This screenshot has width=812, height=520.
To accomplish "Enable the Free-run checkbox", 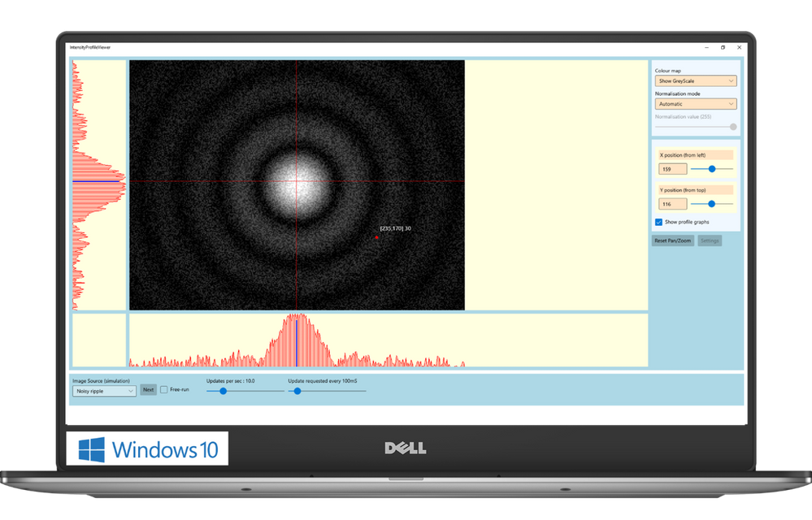I will point(164,390).
